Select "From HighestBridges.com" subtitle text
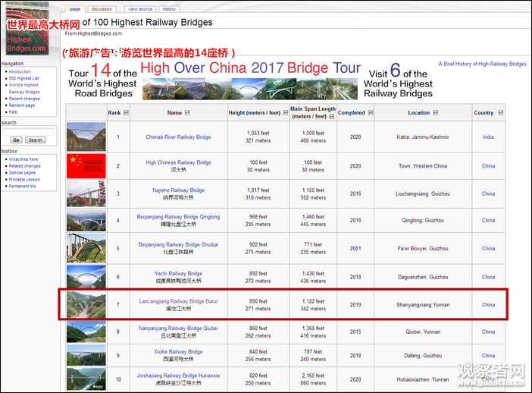 point(93,33)
